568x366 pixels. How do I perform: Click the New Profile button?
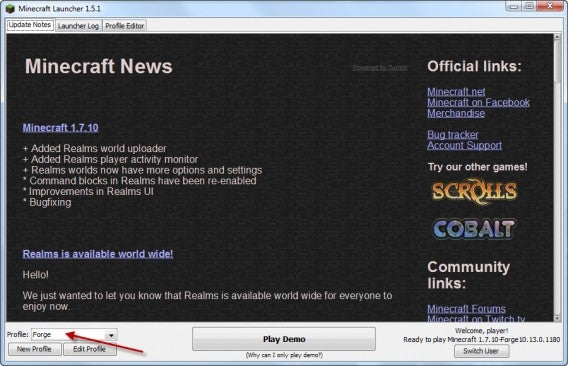tap(34, 349)
